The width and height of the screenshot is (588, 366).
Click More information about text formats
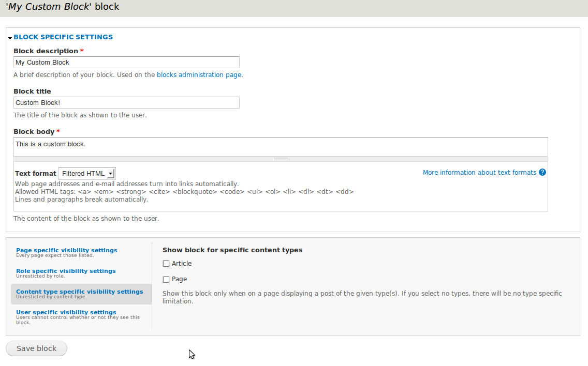coord(479,172)
